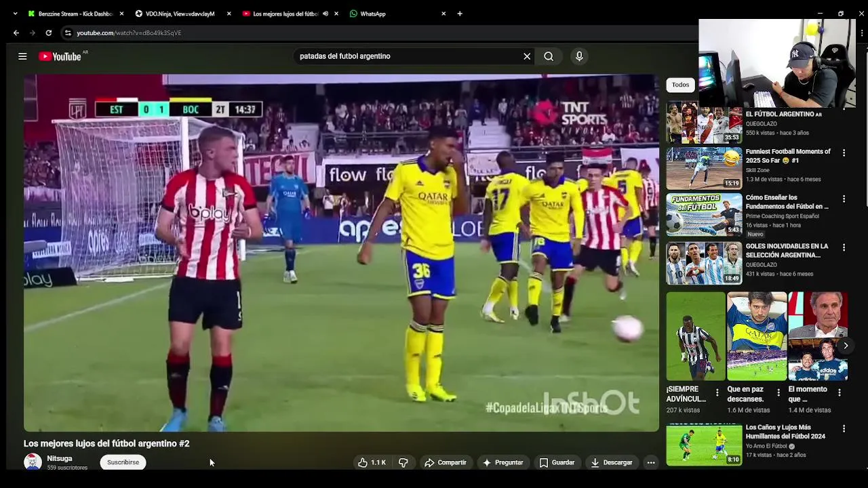
Task: Go to the YouTube home logo
Action: (60, 56)
